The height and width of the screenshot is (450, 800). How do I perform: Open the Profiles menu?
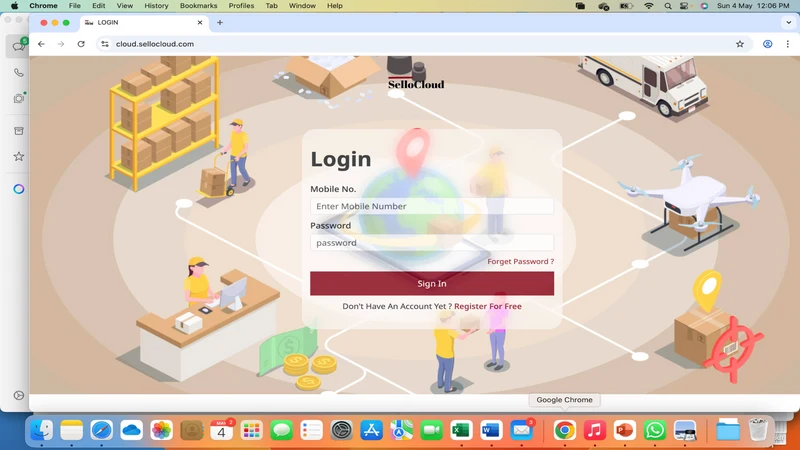click(241, 6)
